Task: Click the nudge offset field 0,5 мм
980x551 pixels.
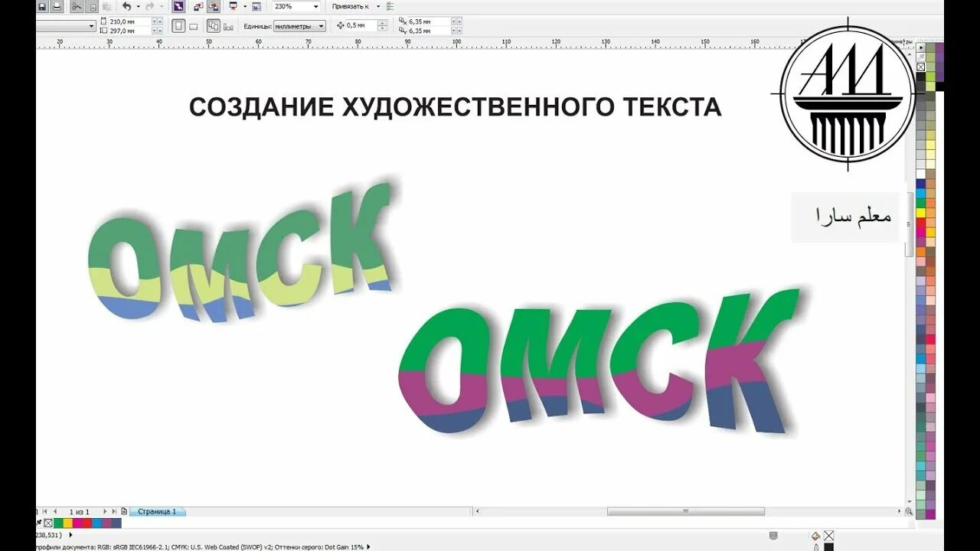Action: pyautogui.click(x=360, y=26)
